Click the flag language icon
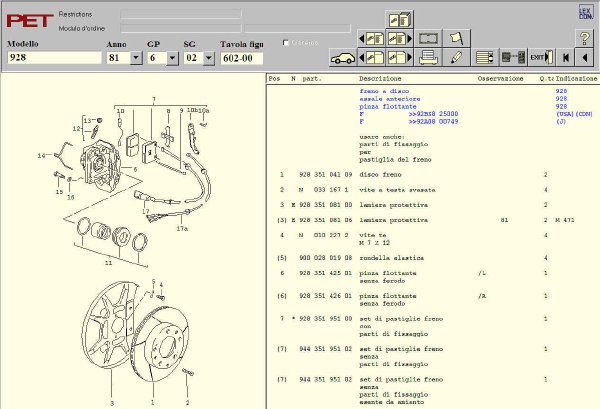The height and width of the screenshot is (409, 600). coord(457,39)
